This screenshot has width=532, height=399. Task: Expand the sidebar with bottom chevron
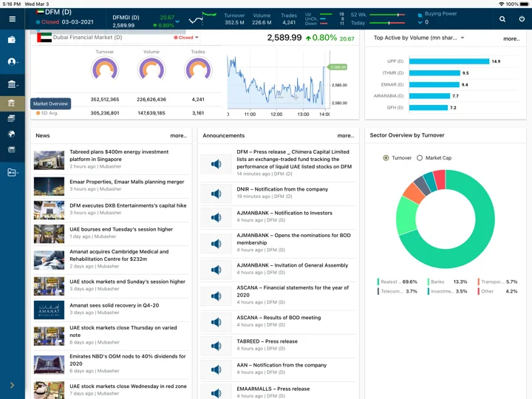click(13, 385)
